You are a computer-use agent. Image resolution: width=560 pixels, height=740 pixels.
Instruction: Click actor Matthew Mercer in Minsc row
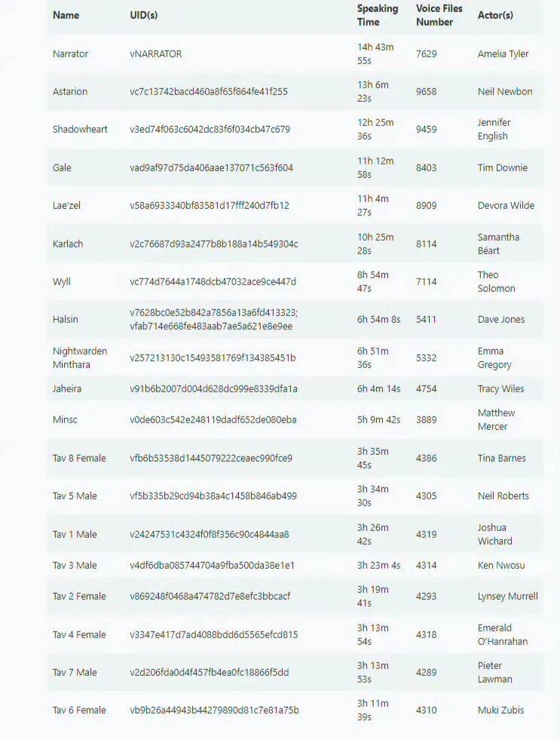(496, 419)
